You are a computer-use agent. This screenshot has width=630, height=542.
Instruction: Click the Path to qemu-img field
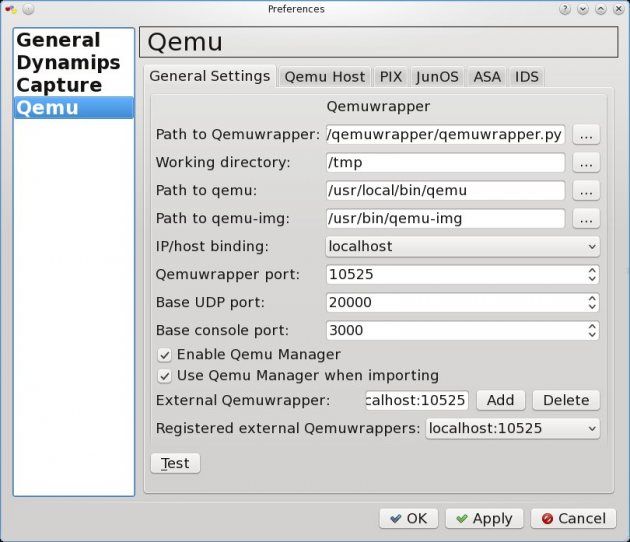coord(445,219)
